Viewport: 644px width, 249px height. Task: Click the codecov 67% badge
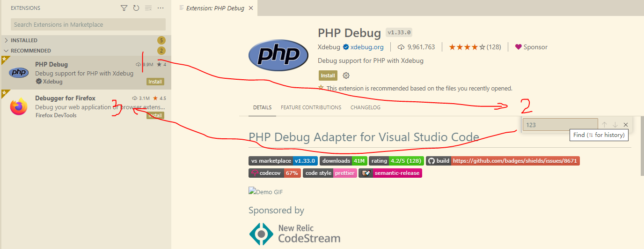pos(275,173)
